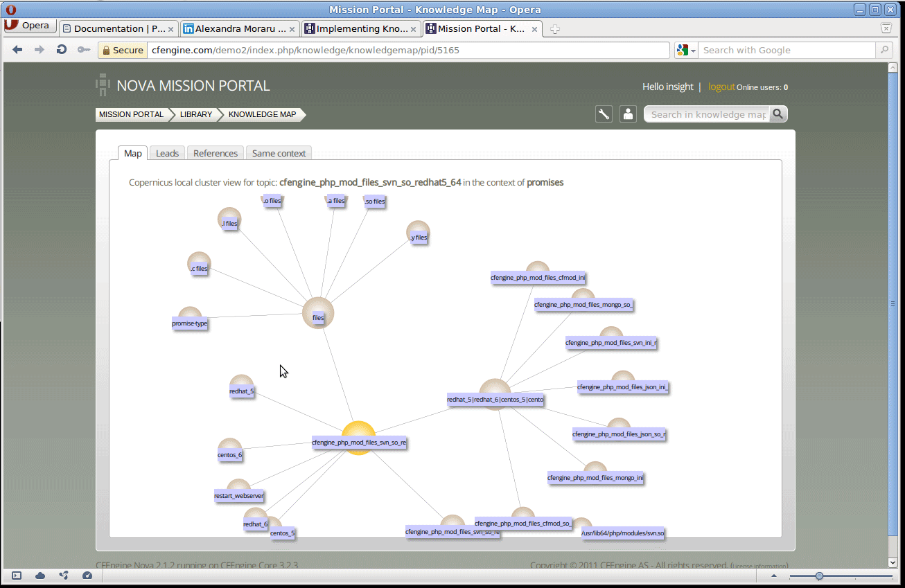
Task: Click the Search in knowledge map field
Action: pos(708,114)
